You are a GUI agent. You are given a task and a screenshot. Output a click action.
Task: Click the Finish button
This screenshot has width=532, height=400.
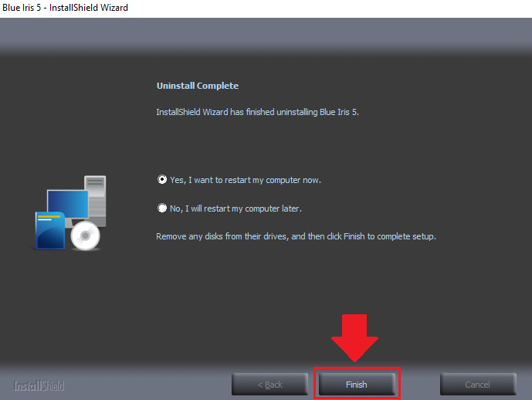[x=357, y=384]
